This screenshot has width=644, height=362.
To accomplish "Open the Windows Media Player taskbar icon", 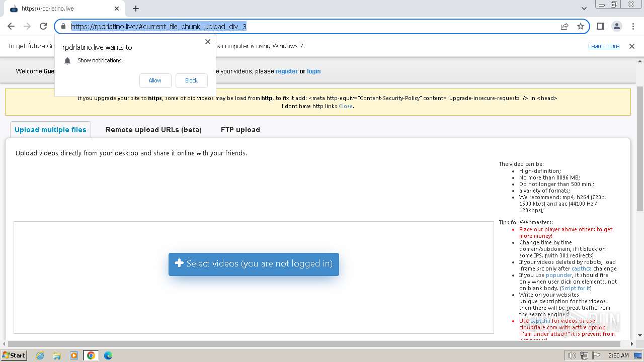I will pos(74,355).
